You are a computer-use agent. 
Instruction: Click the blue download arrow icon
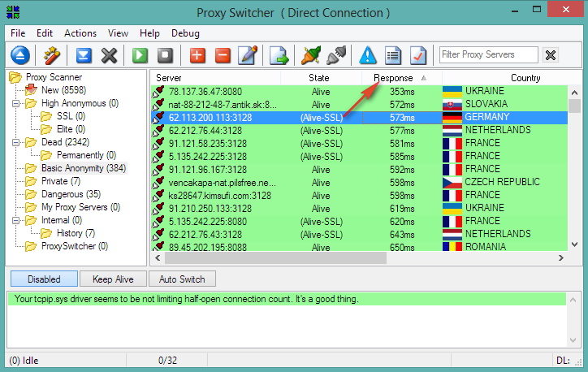pyautogui.click(x=84, y=55)
